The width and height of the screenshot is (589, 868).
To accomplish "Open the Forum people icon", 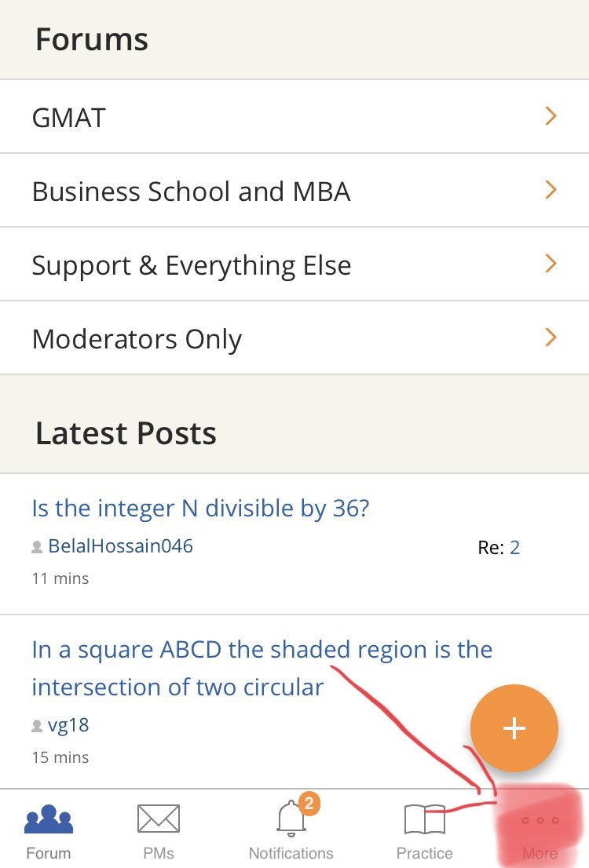I will point(49,819).
